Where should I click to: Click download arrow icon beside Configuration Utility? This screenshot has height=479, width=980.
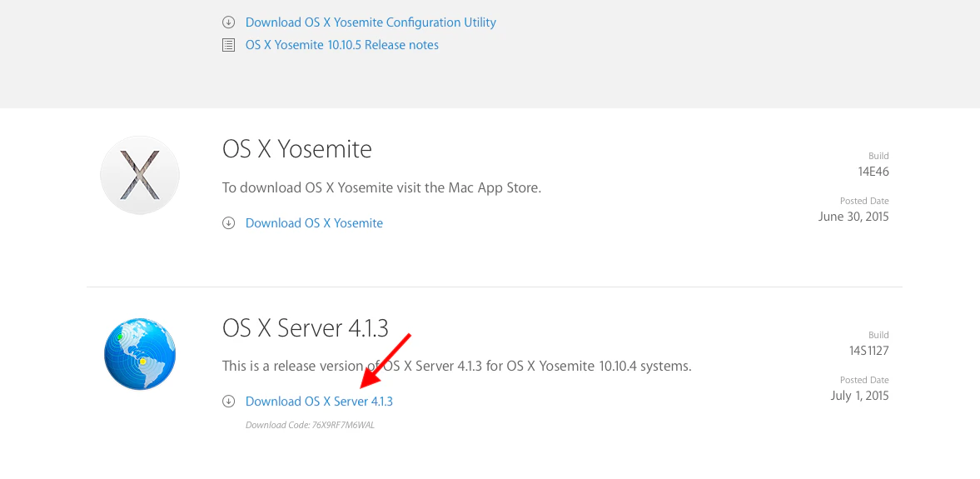click(x=229, y=22)
